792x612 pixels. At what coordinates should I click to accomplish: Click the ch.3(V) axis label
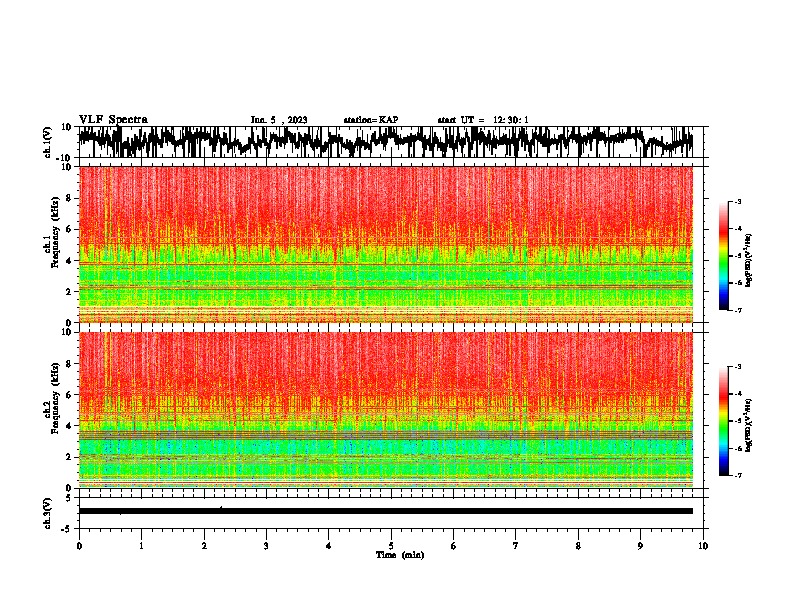point(48,513)
